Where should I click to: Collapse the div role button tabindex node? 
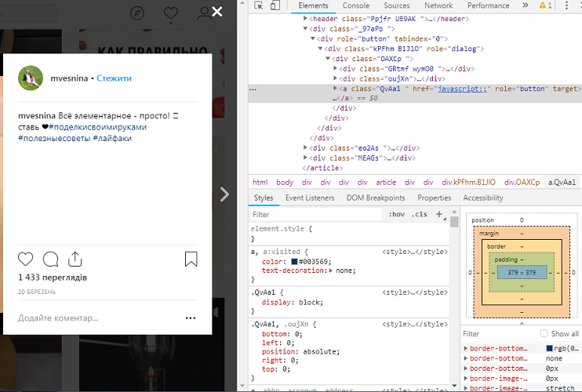pyautogui.click(x=312, y=38)
